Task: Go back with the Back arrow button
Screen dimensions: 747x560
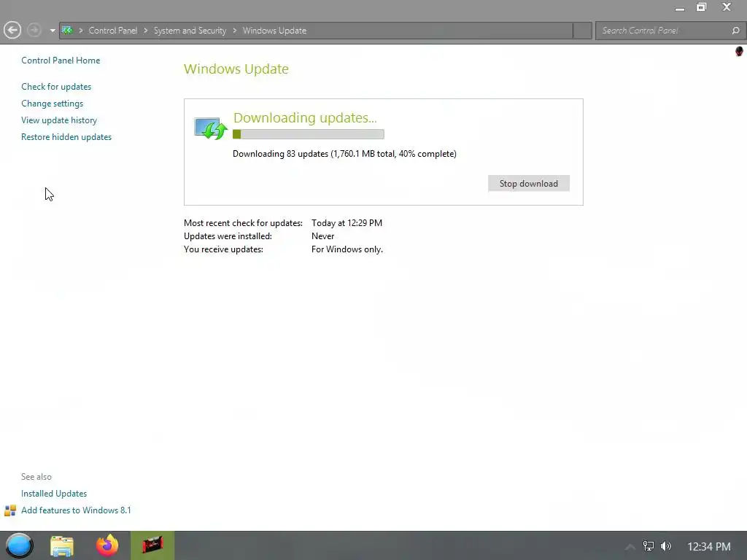Action: click(12, 31)
